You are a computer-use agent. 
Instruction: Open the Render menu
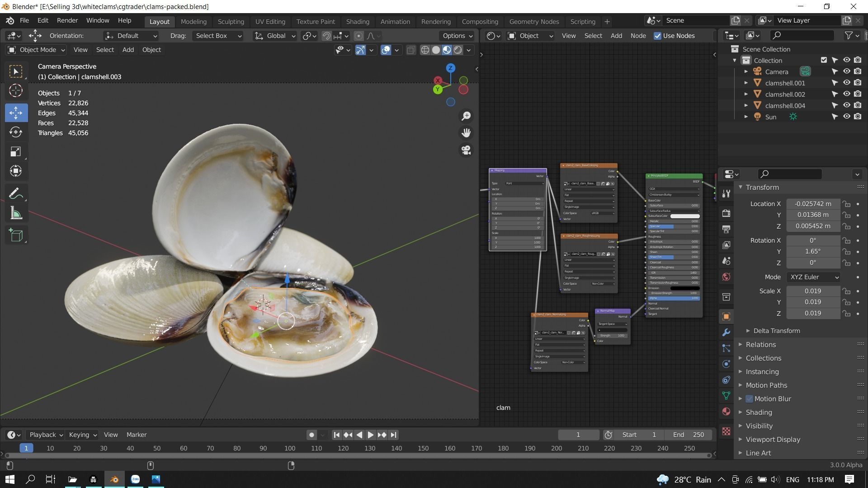click(x=67, y=21)
